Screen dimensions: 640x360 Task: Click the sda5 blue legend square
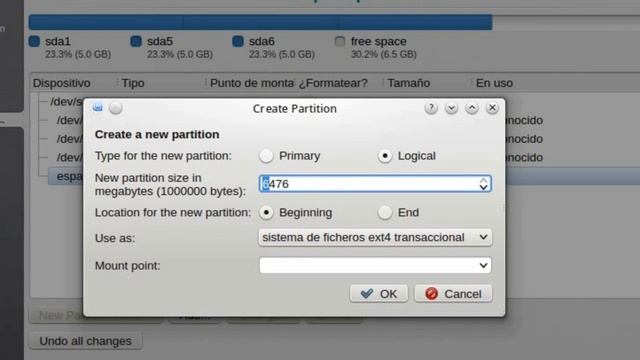136,41
